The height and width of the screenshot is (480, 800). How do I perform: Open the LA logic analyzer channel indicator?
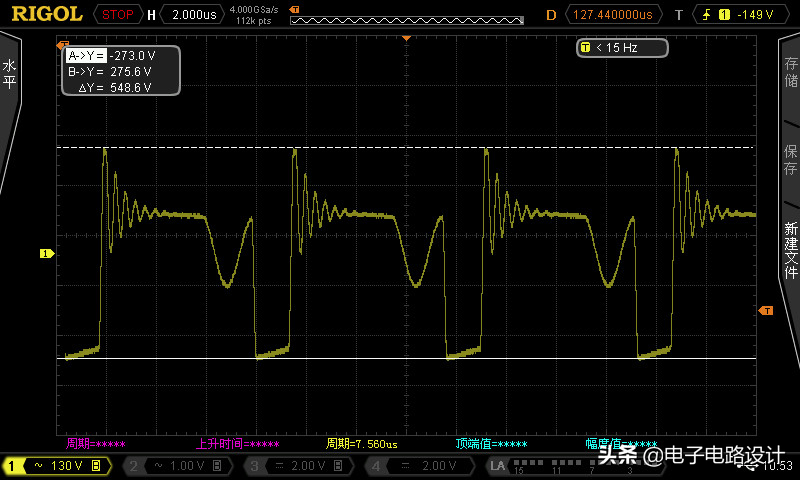tap(497, 466)
